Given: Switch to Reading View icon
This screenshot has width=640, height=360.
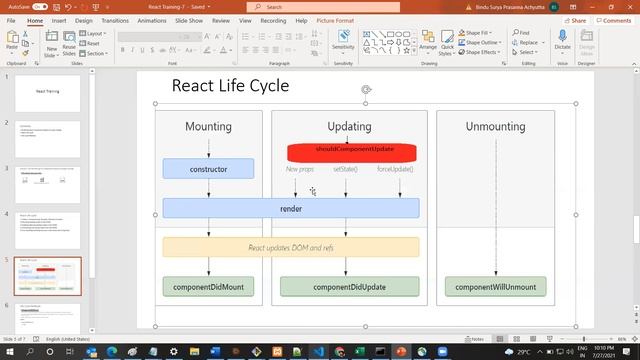Looking at the screenshot, I should coord(533,339).
